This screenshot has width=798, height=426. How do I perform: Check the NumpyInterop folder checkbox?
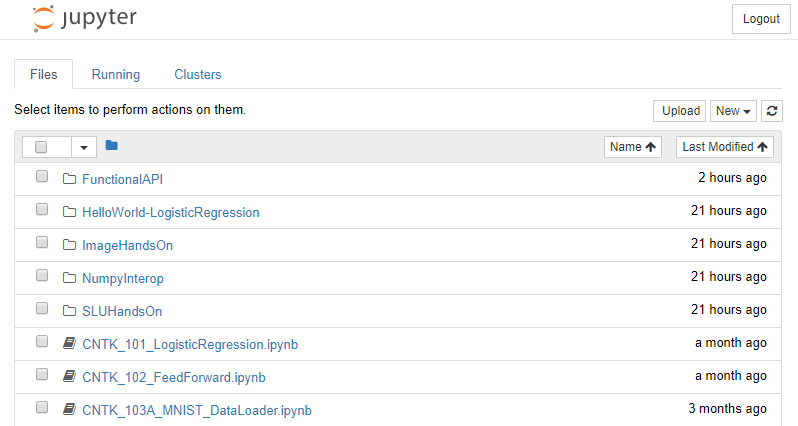(42, 275)
